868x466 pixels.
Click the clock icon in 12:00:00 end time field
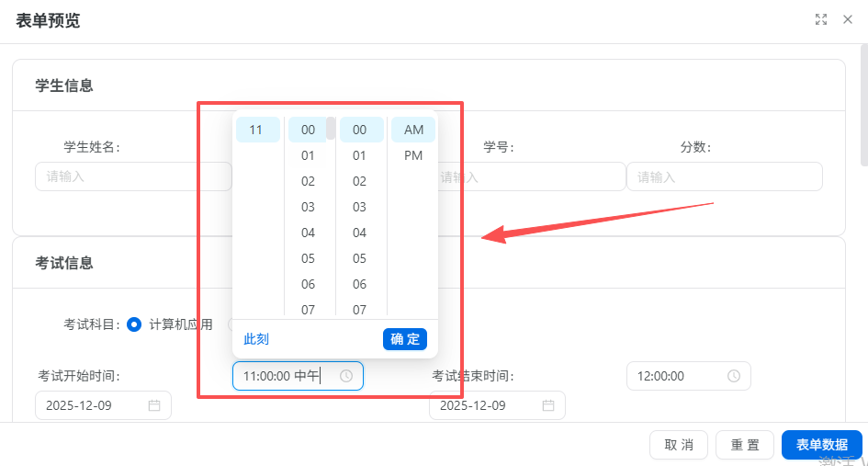(734, 376)
